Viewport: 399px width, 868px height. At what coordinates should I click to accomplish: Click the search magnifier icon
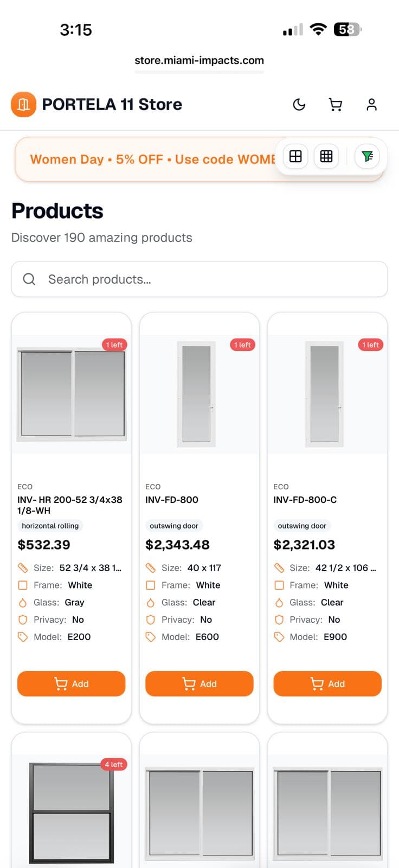click(x=29, y=279)
